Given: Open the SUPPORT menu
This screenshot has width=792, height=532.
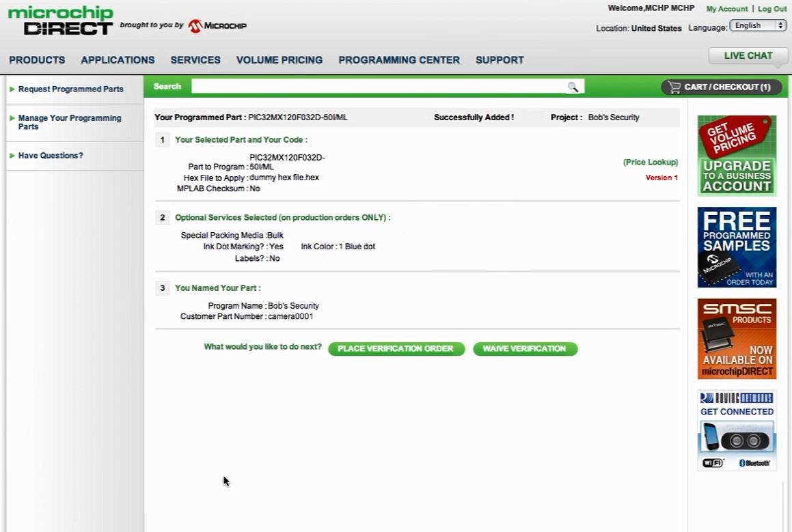Looking at the screenshot, I should 500,60.
